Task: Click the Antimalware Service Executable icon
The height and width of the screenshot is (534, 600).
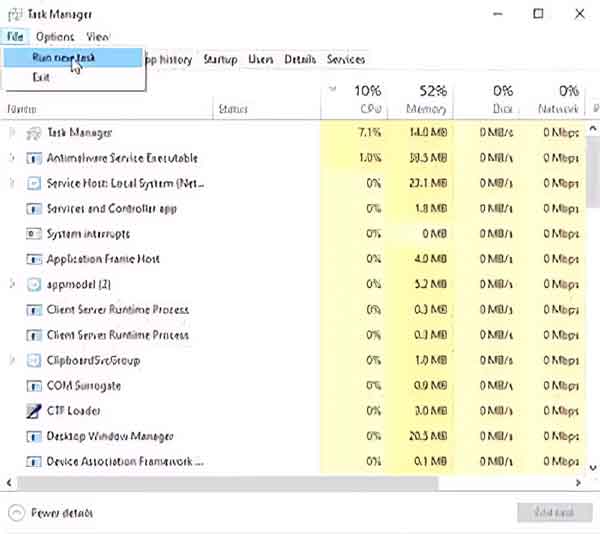Action: (34, 158)
